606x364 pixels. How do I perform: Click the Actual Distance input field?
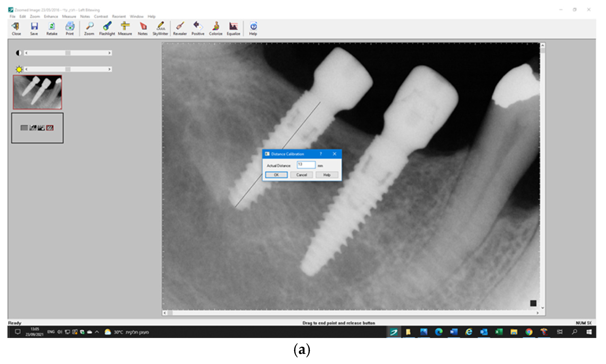tap(306, 165)
